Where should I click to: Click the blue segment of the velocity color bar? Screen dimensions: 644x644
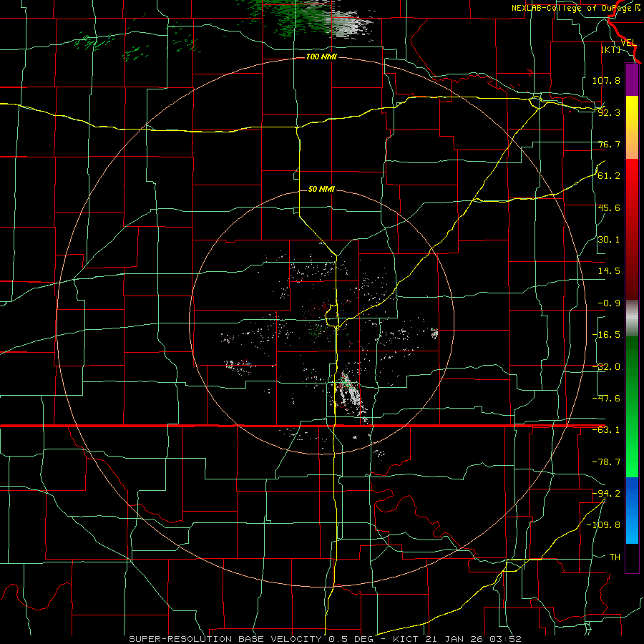(x=632, y=510)
